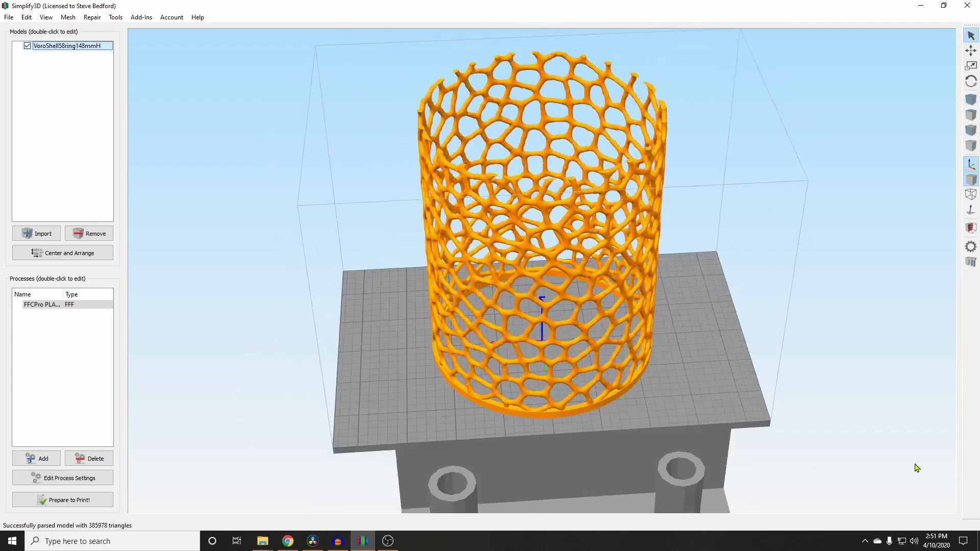Toggle the model normals display
Viewport: 980px width, 551px height.
[971, 210]
